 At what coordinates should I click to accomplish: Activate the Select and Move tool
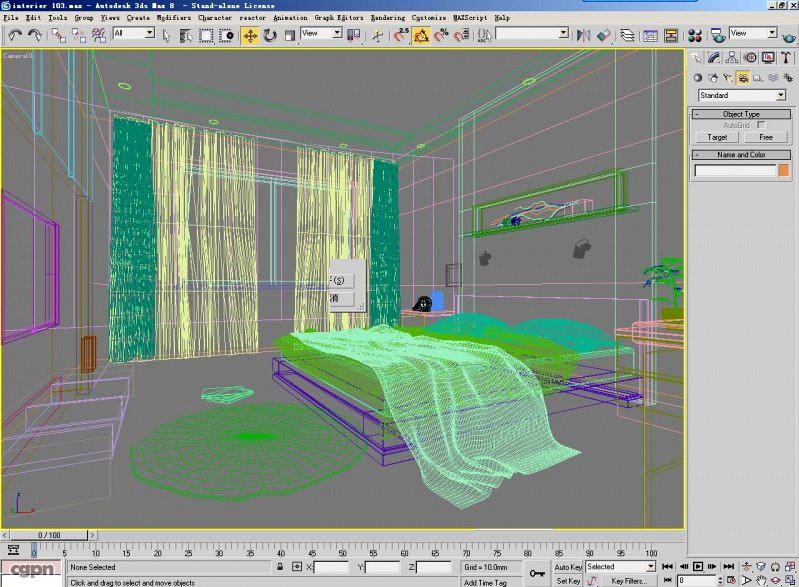(250, 35)
